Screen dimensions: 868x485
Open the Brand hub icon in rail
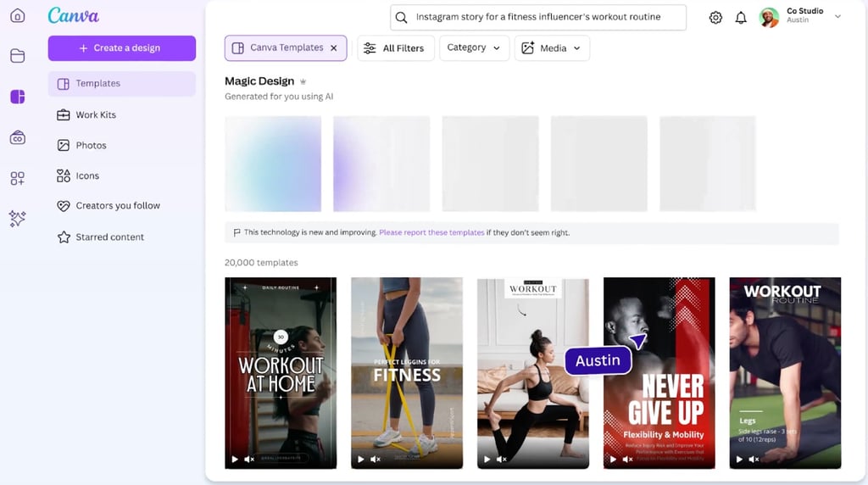tap(17, 137)
